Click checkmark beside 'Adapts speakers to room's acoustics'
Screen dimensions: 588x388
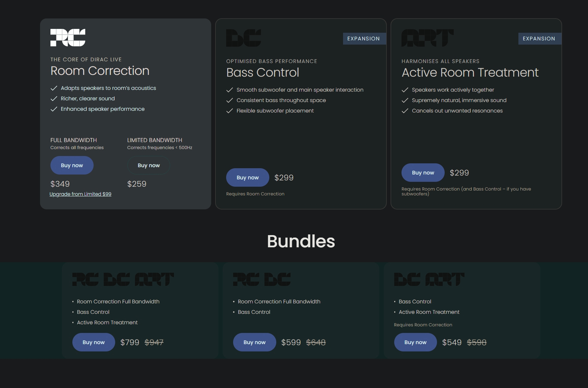(54, 88)
